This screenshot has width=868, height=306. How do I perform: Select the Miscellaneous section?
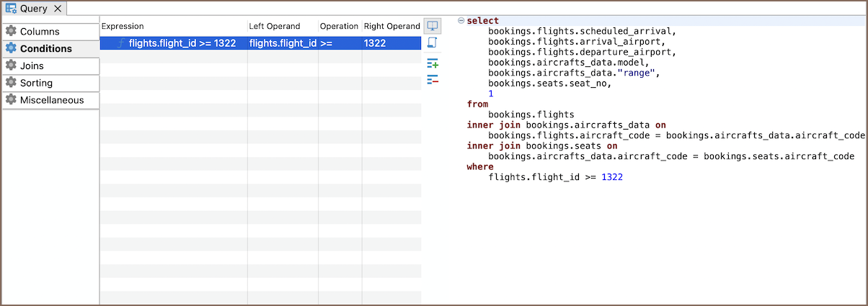(x=50, y=100)
